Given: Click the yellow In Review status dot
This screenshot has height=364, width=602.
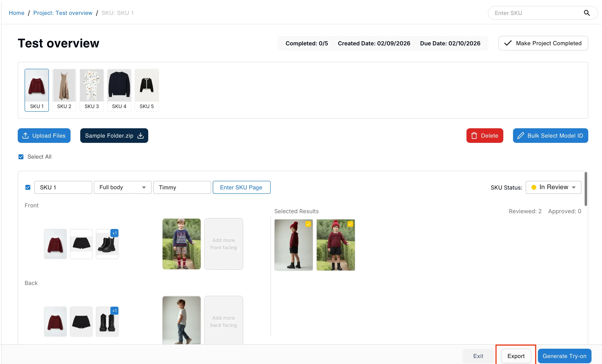Looking at the screenshot, I should click(x=534, y=187).
